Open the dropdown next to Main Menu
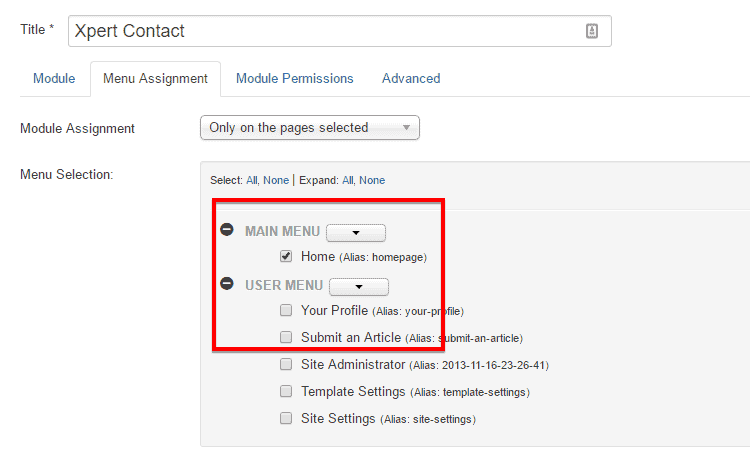Screen dimensions: 750x474 [357, 233]
